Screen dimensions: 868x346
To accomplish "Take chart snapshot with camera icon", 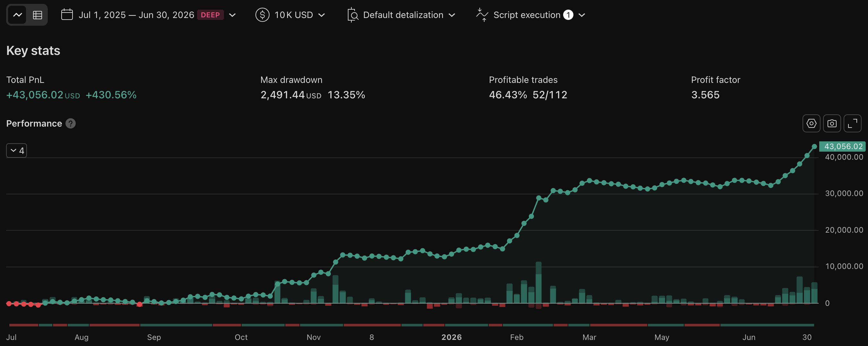I will 832,123.
